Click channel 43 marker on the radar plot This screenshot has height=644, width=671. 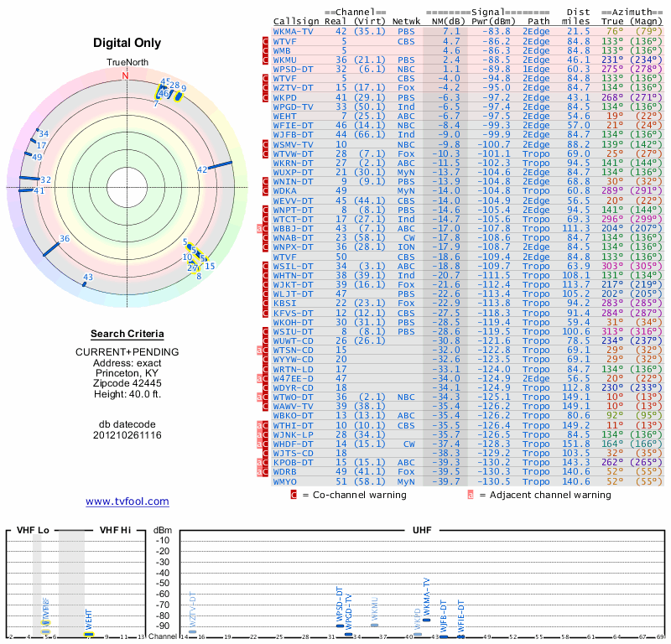[85, 284]
